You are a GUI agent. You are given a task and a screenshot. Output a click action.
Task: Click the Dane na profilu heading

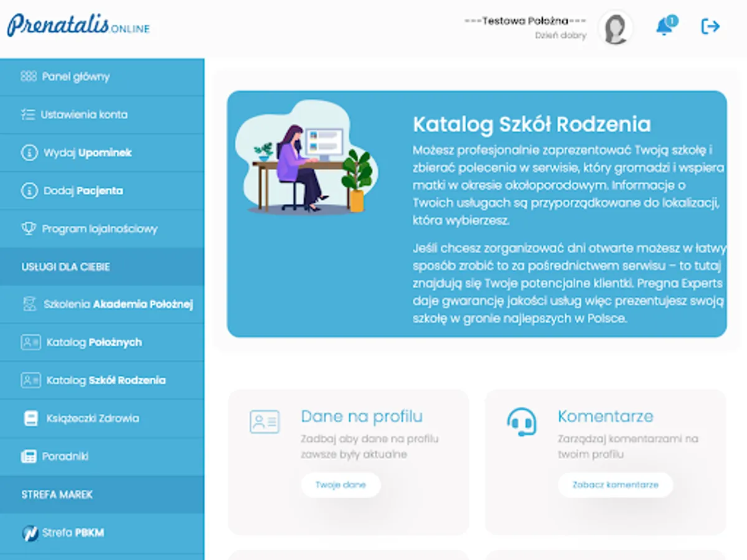coord(362,416)
